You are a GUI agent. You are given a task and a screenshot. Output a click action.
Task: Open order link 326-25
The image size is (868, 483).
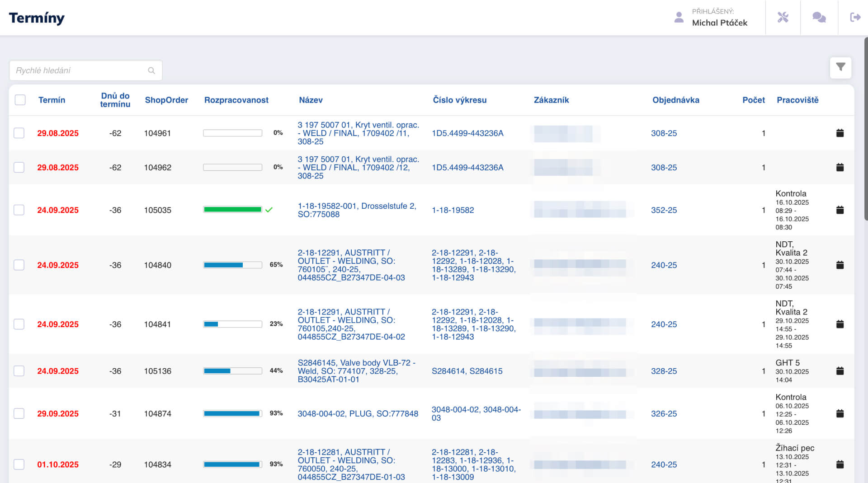(664, 413)
